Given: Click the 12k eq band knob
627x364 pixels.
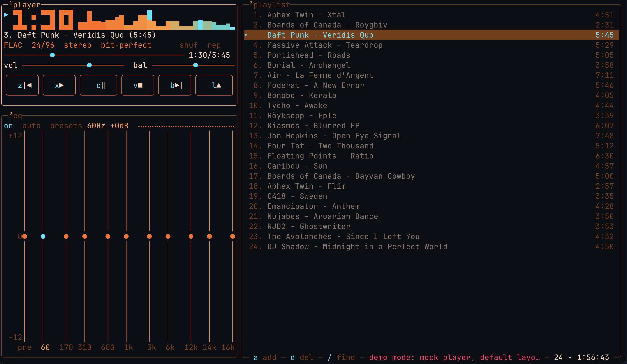Looking at the screenshot, I should 191,236.
